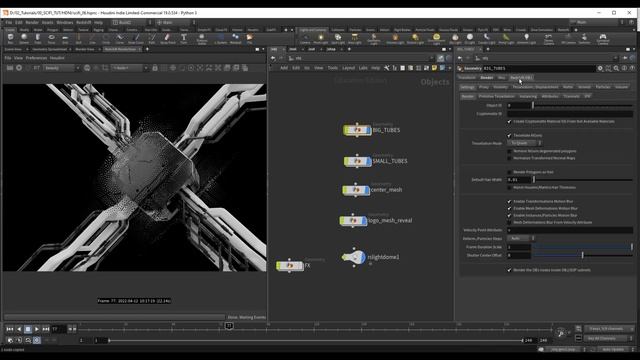Select the Box shelf tool
The image size is (640, 360).
(x=10, y=39)
